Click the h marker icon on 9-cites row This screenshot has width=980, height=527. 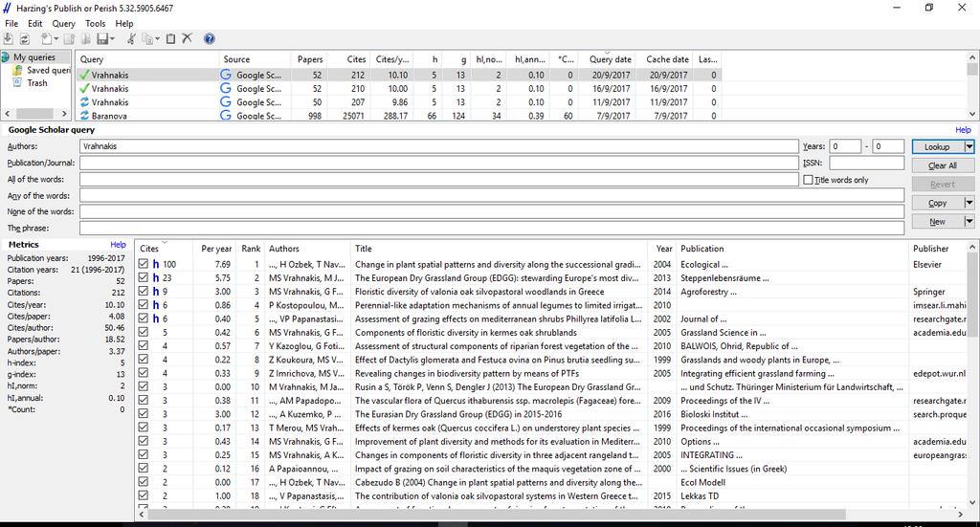click(x=156, y=292)
